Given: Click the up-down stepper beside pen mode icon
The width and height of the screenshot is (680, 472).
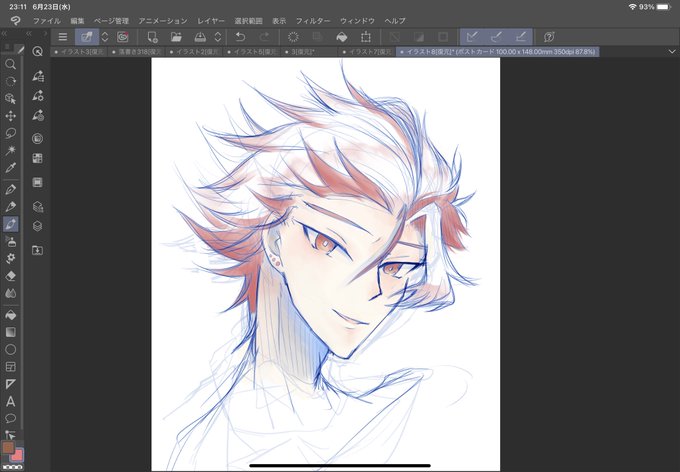Looking at the screenshot, I should pyautogui.click(x=105, y=37).
